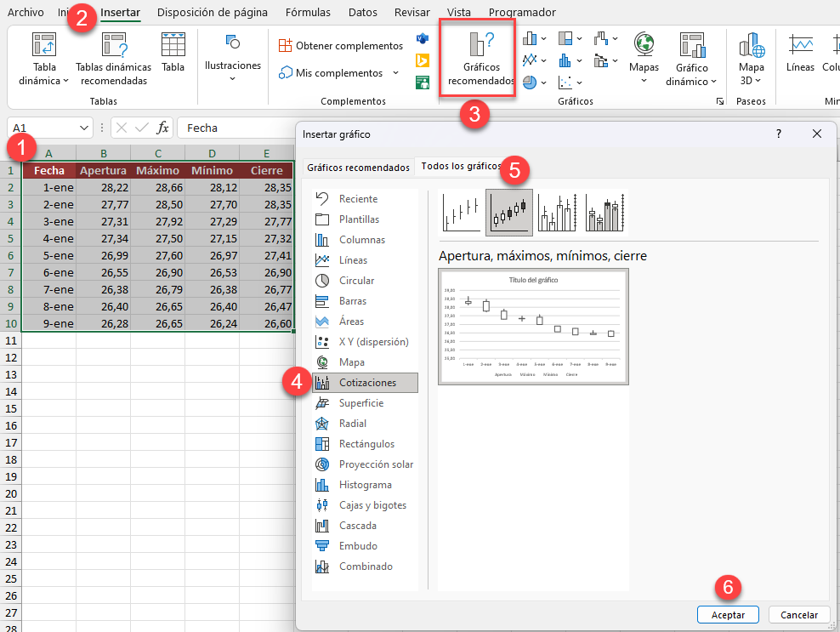Select the first stock chart subtype thumbnail
The image size is (840, 632).
point(462,213)
